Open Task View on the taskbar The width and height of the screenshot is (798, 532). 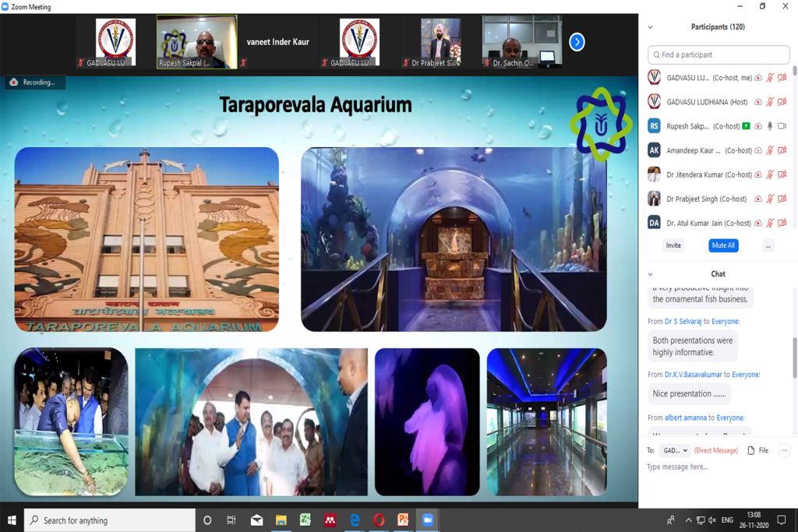pyautogui.click(x=231, y=520)
